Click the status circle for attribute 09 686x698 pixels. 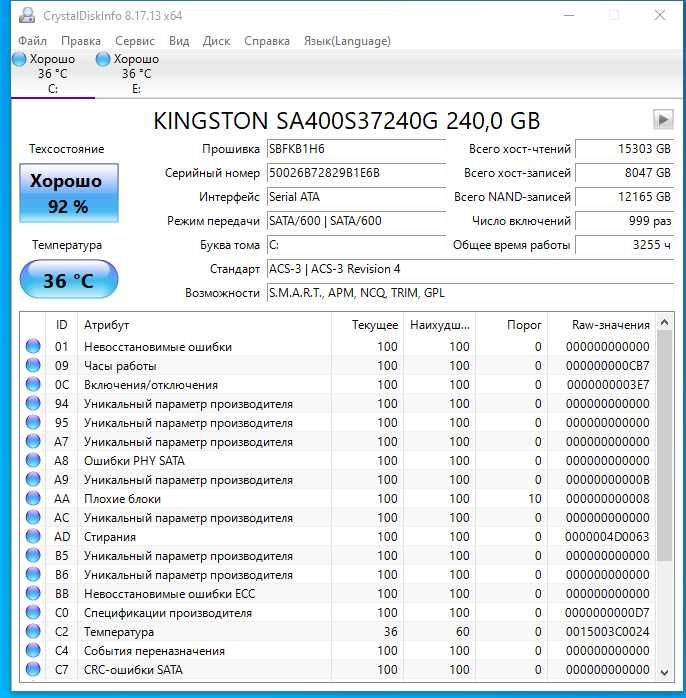pyautogui.click(x=33, y=365)
